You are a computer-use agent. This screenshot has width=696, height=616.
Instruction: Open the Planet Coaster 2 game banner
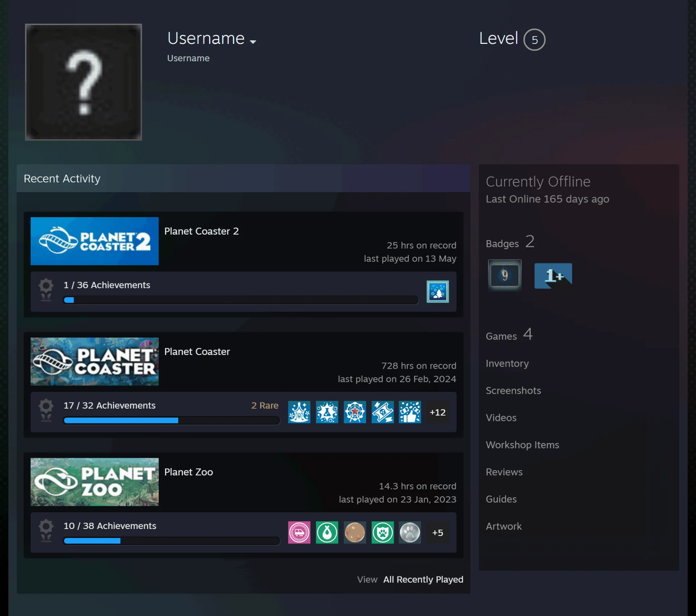pyautogui.click(x=95, y=241)
